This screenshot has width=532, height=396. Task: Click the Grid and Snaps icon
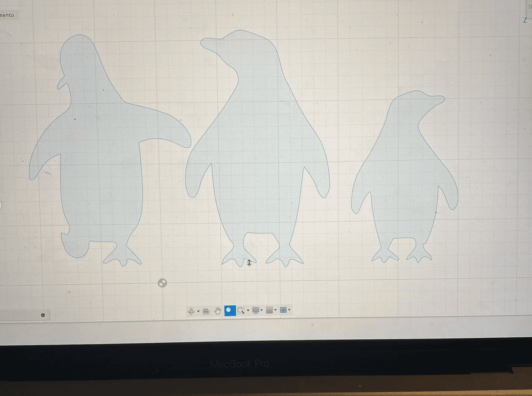pos(269,310)
